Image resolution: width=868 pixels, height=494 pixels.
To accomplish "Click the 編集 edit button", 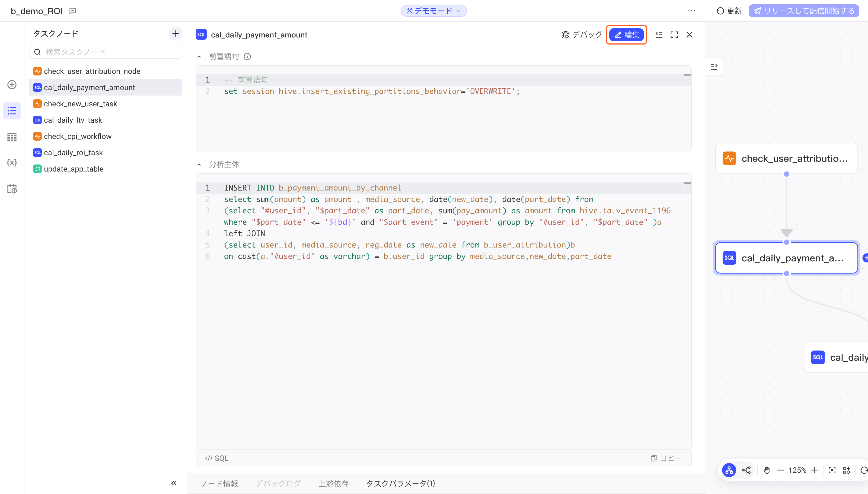I will click(x=627, y=35).
